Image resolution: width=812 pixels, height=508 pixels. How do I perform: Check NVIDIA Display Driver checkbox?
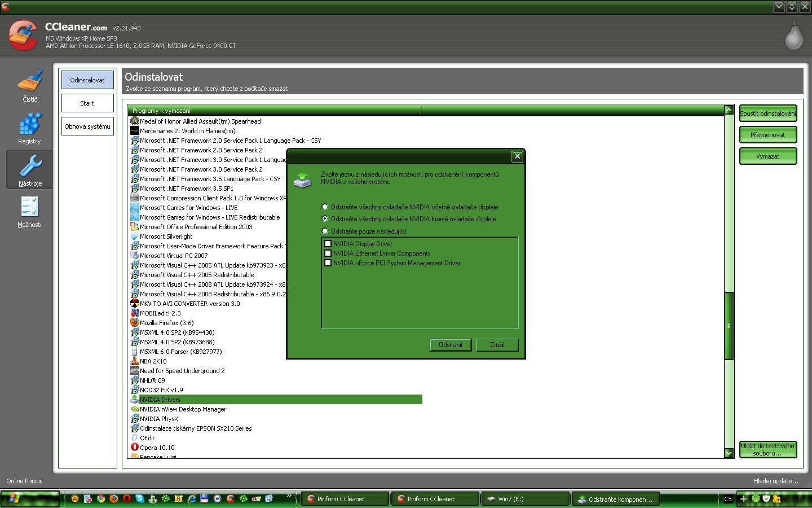328,244
